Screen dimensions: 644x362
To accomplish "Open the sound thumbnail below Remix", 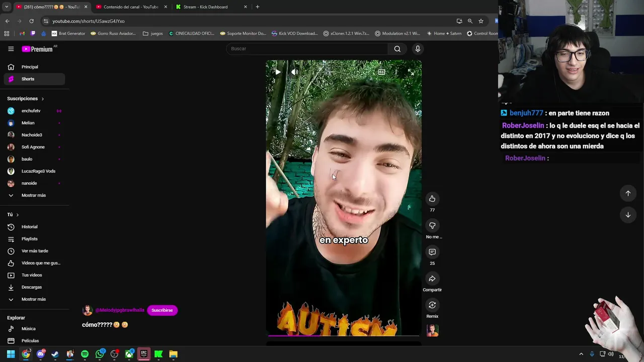I will point(433,330).
